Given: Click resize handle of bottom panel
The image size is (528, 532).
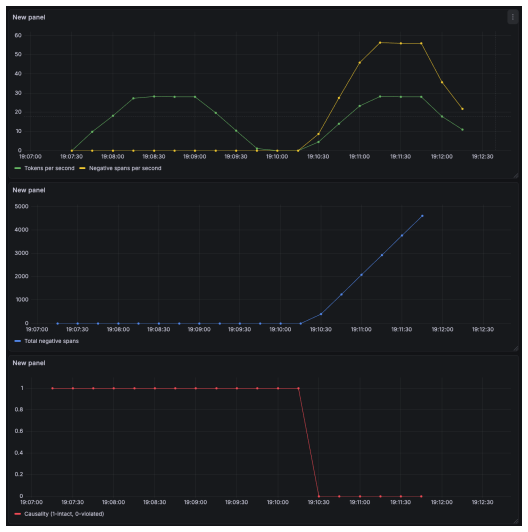Looking at the screenshot, I should [515, 521].
